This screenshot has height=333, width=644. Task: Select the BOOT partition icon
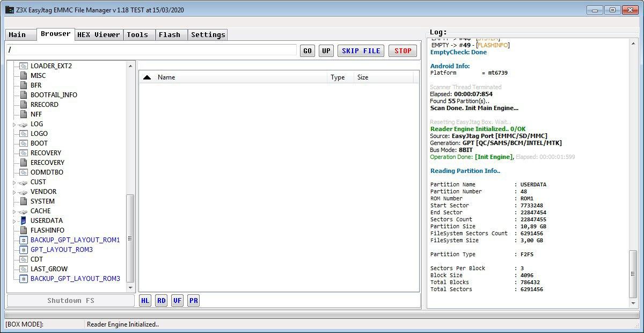pyautogui.click(x=23, y=143)
